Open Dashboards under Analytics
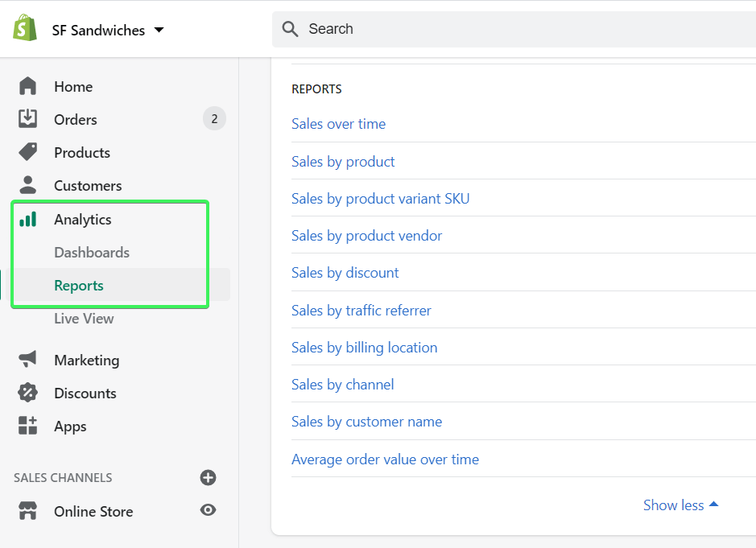Screen dimensions: 756x548 click(92, 253)
